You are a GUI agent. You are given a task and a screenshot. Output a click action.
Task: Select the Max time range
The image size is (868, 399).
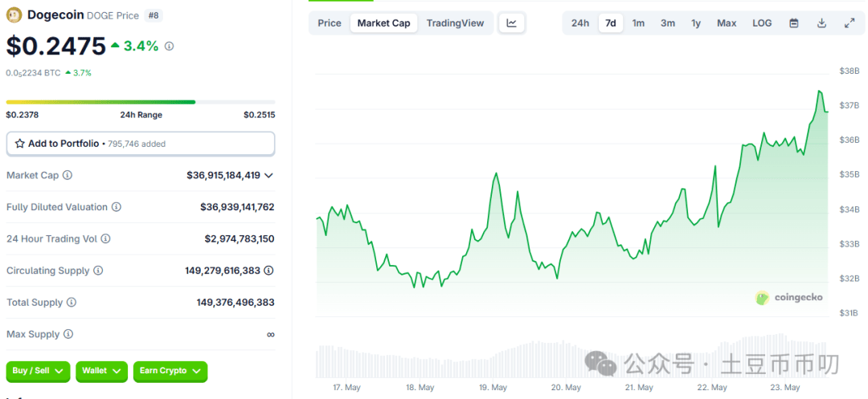coord(727,23)
